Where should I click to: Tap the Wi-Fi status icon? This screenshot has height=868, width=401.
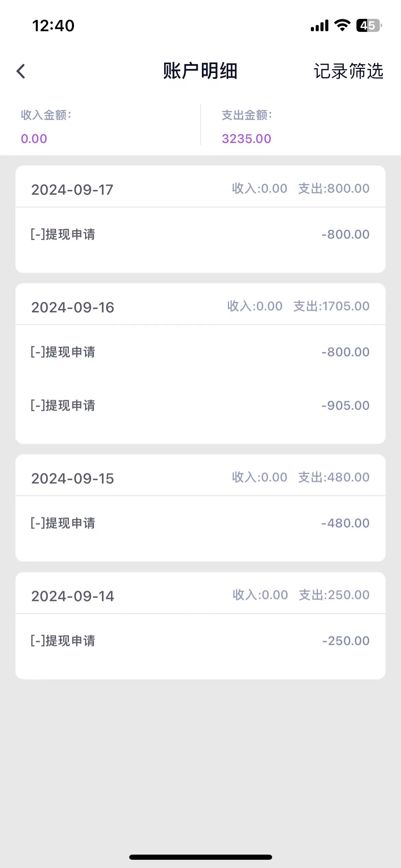[x=342, y=25]
